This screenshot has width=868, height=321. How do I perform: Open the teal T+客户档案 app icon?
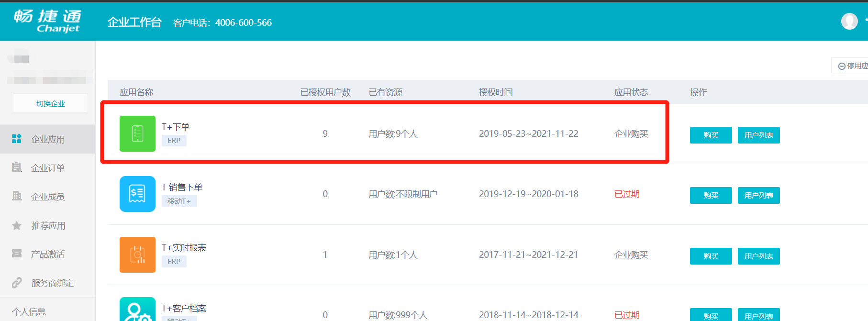tap(137, 309)
